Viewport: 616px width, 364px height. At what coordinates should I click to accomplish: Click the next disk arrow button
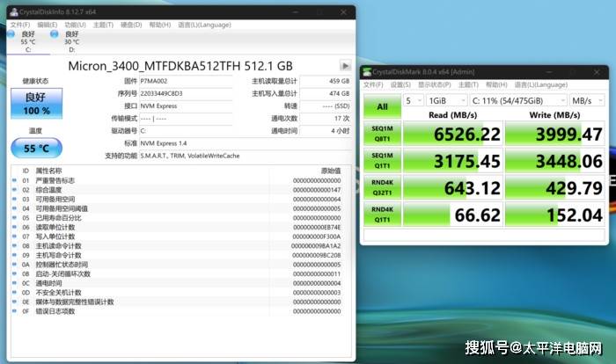coord(345,65)
